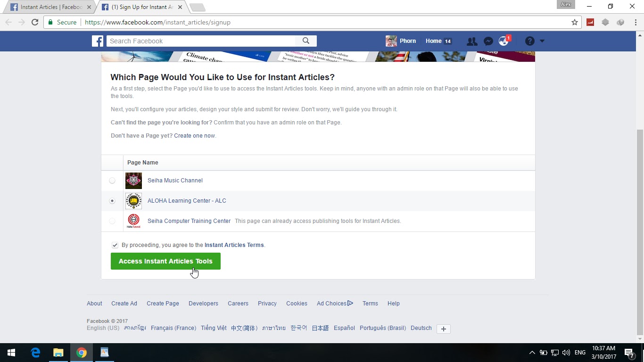Select the Seiha Music Channel radio button

tap(112, 181)
